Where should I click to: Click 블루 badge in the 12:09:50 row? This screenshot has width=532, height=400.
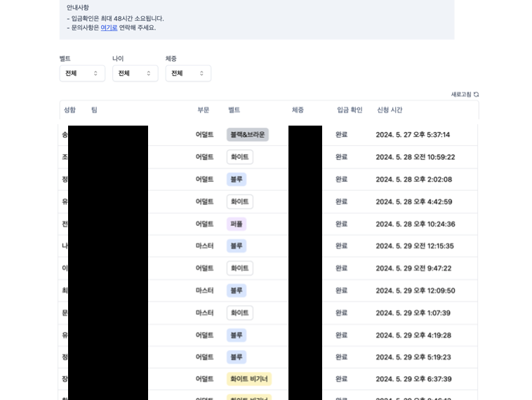[x=237, y=291]
